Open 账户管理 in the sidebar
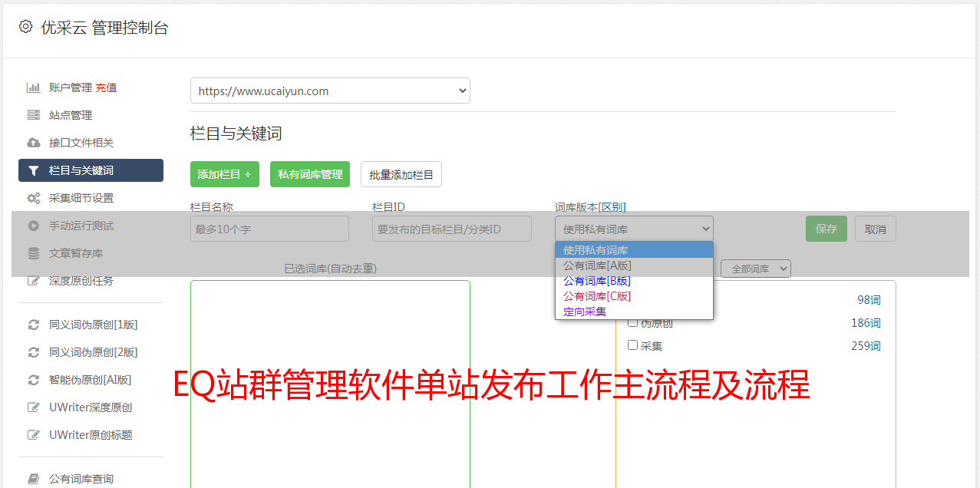This screenshot has width=980, height=488. pos(70,87)
